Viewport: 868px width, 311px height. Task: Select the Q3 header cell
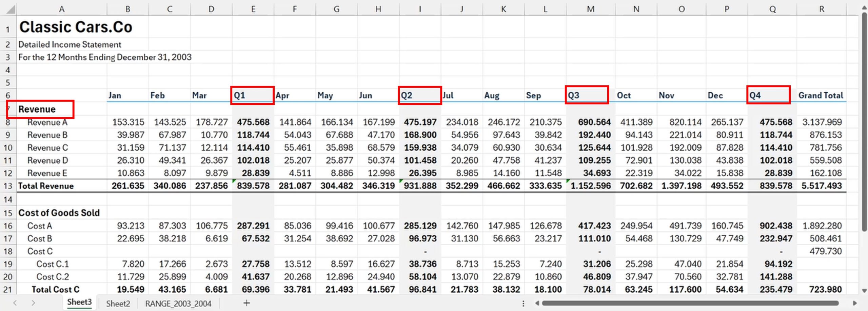pyautogui.click(x=587, y=95)
